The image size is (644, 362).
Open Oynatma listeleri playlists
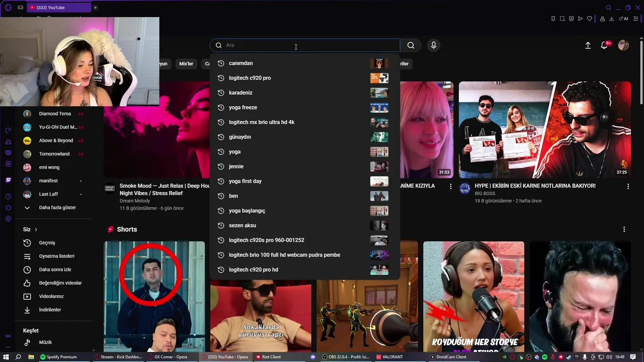[x=54, y=256]
